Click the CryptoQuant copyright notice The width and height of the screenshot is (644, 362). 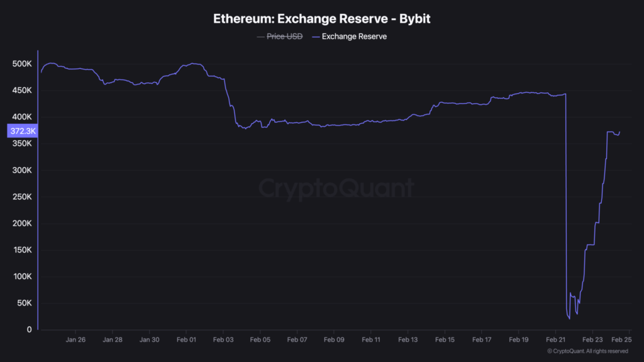(x=587, y=351)
